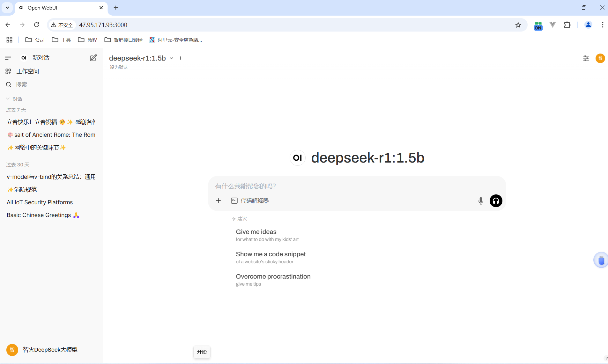Collapse the 对话 chats section
Viewport: 608px width, 364px height.
point(14,99)
